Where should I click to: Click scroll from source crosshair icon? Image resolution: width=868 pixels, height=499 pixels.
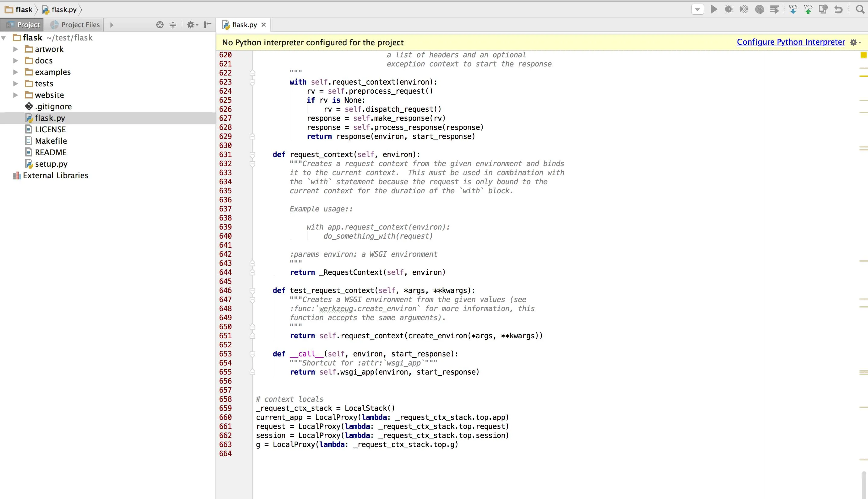pos(160,25)
